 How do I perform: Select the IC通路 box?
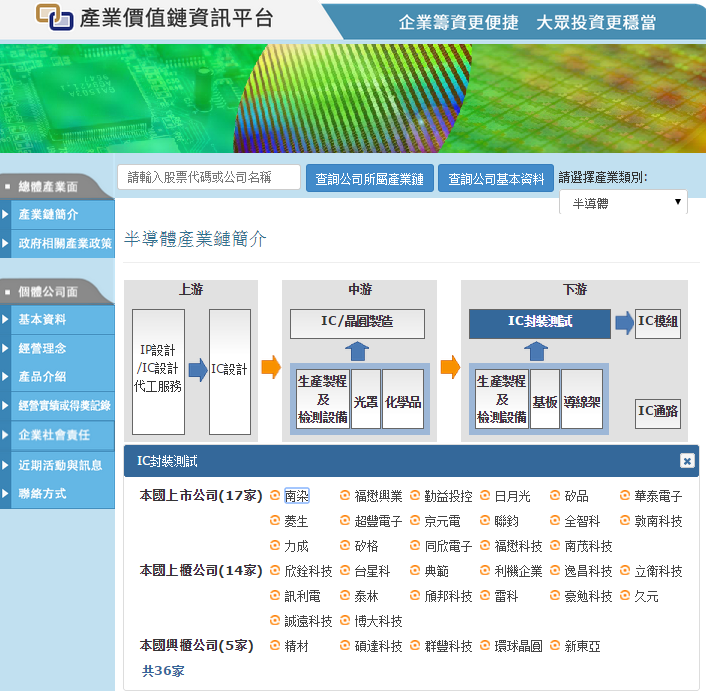click(658, 413)
